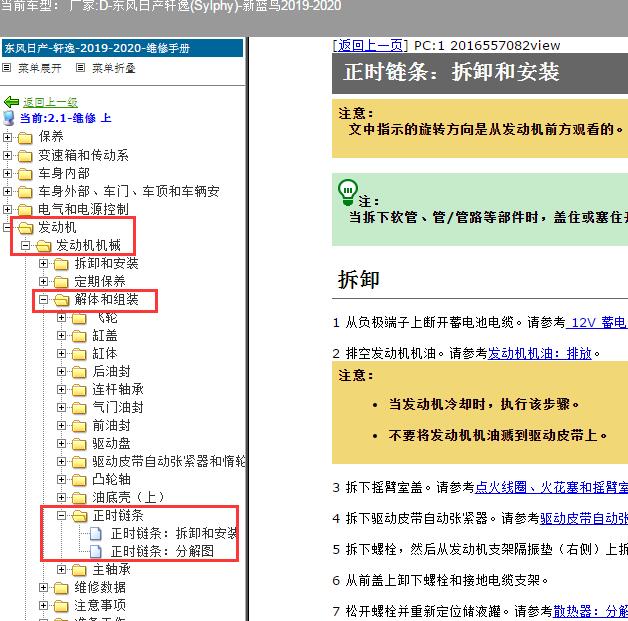
Task: Select the 维修数据 tree label
Action: tap(100, 587)
